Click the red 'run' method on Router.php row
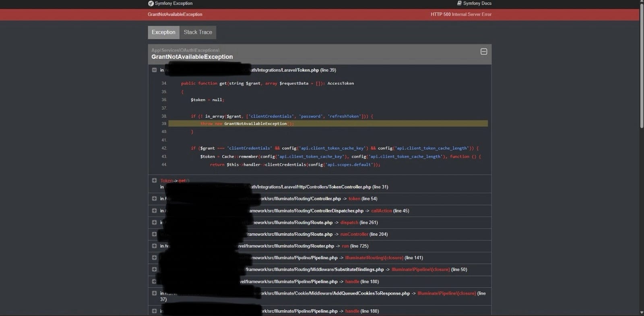The width and height of the screenshot is (644, 316). coord(345,246)
